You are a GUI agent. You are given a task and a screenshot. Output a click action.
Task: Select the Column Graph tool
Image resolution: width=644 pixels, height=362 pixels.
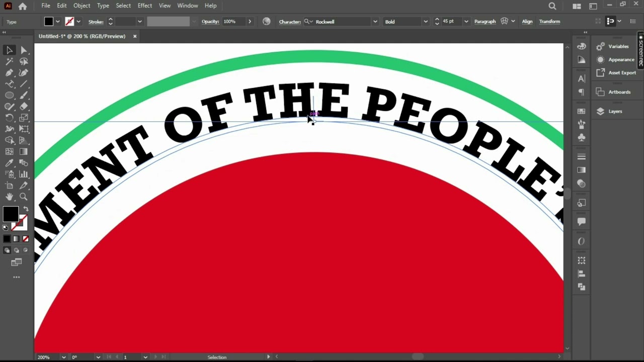(24, 174)
